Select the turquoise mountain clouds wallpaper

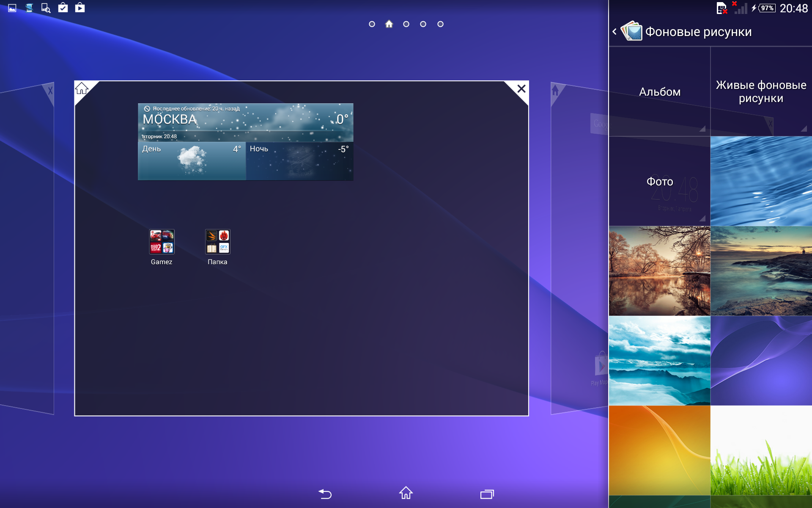pyautogui.click(x=659, y=361)
